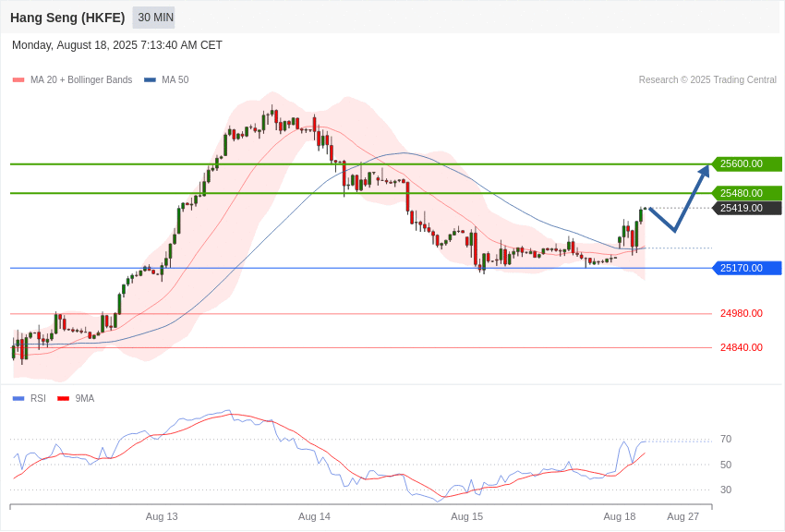Click the RSI legend blue swatch

point(18,398)
